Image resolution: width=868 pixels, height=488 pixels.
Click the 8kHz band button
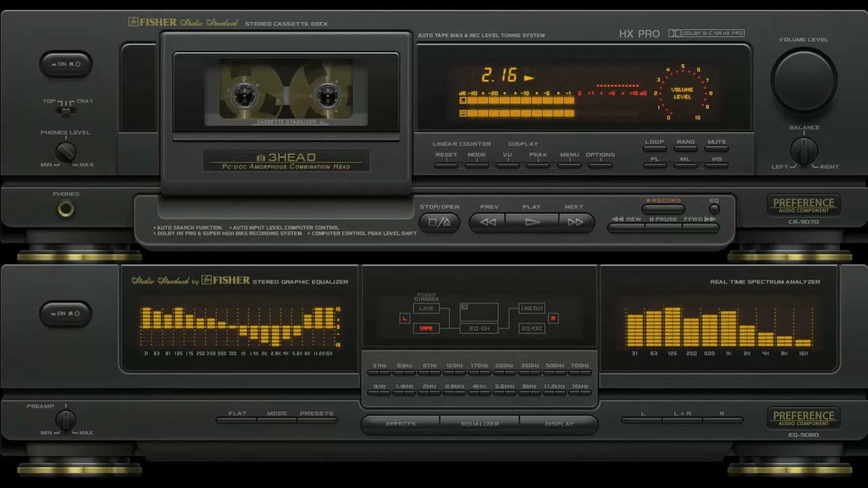click(x=530, y=392)
